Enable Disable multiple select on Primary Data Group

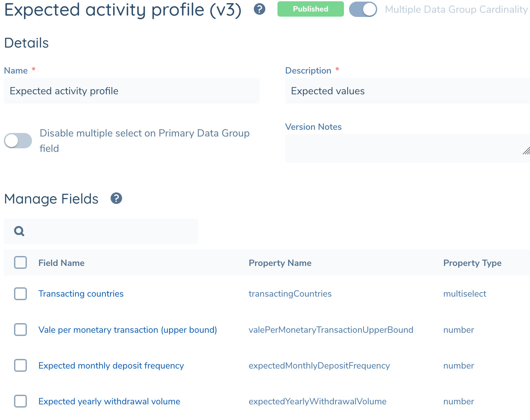click(18, 141)
